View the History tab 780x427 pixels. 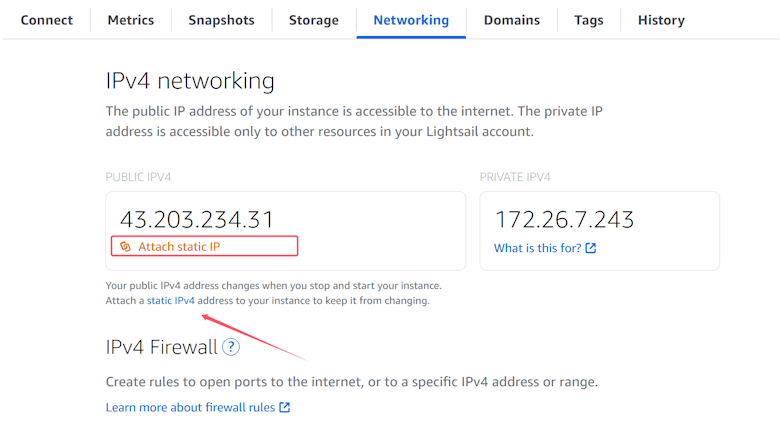(661, 20)
